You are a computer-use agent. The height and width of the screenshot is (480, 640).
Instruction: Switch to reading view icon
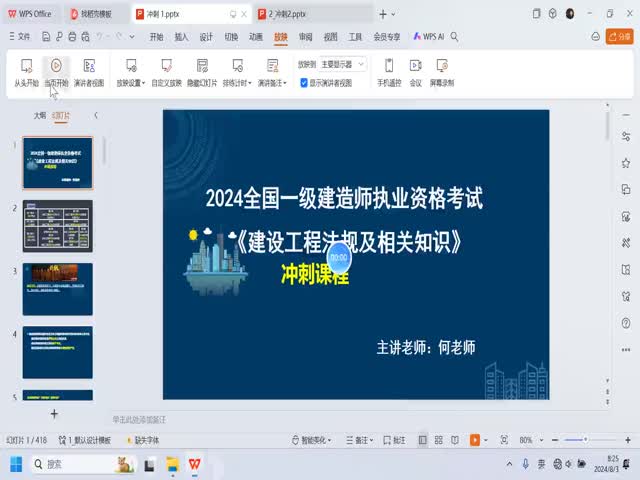pos(455,440)
